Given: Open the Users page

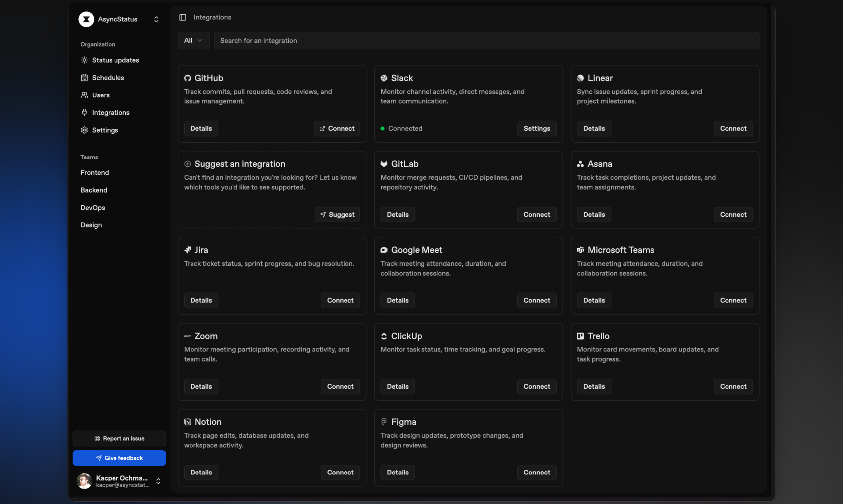Looking at the screenshot, I should pyautogui.click(x=101, y=95).
